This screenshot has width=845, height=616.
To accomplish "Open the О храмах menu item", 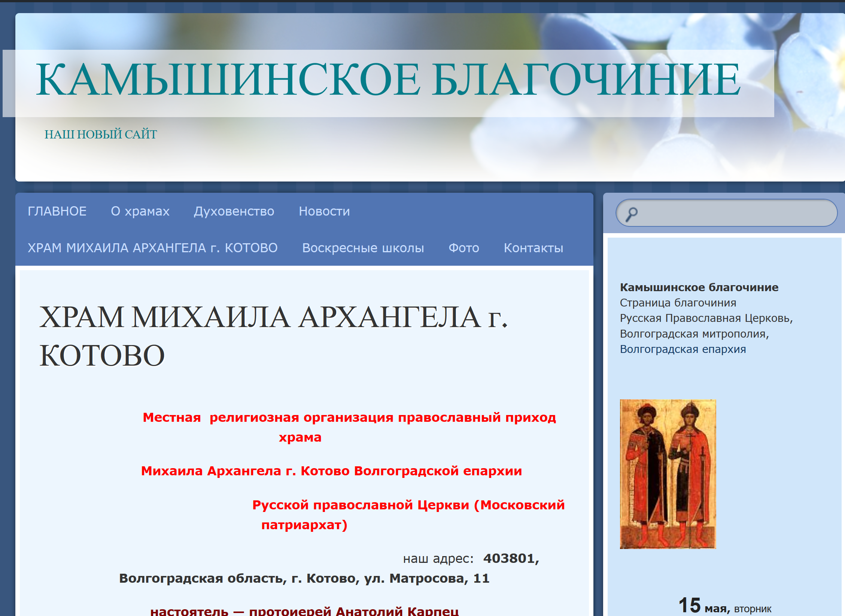I will click(x=140, y=211).
